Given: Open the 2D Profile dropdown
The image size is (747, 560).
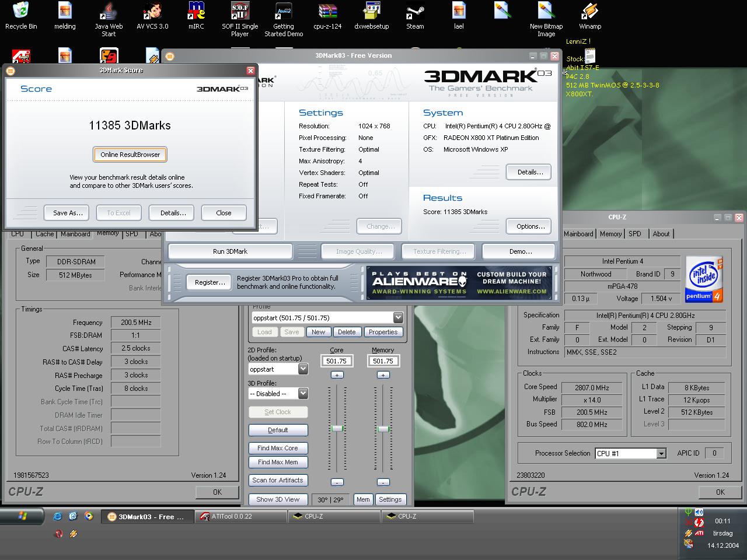Looking at the screenshot, I should (303, 369).
